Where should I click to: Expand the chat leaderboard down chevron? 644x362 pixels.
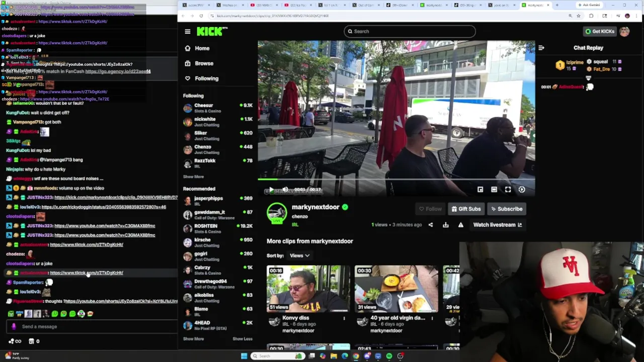pos(588,78)
